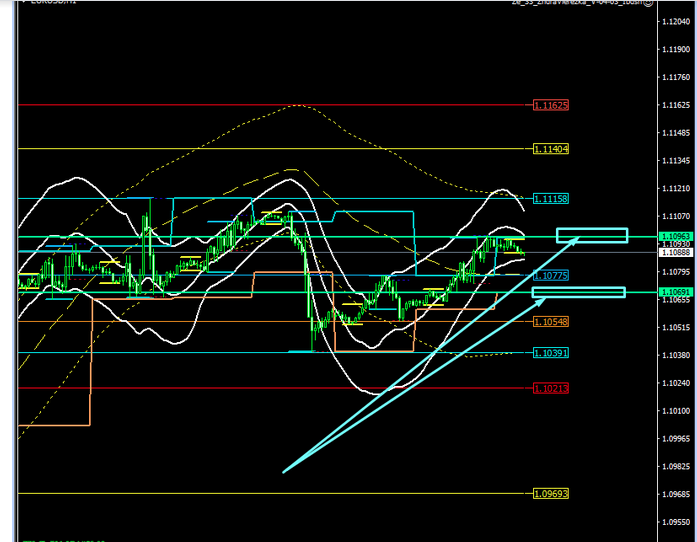
Task: Select the red 1.11625 level label
Action: (x=550, y=105)
